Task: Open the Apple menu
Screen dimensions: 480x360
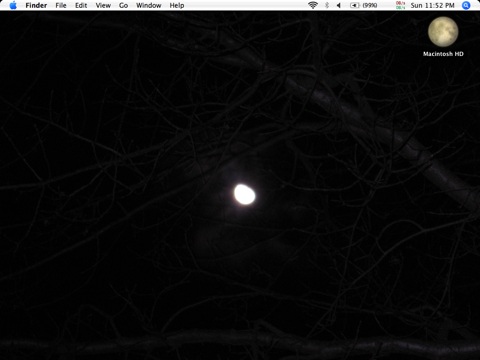Action: (x=13, y=5)
